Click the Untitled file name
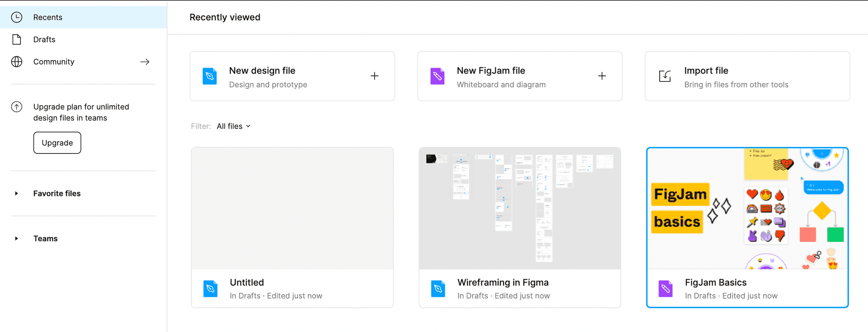868x332 pixels. (247, 283)
